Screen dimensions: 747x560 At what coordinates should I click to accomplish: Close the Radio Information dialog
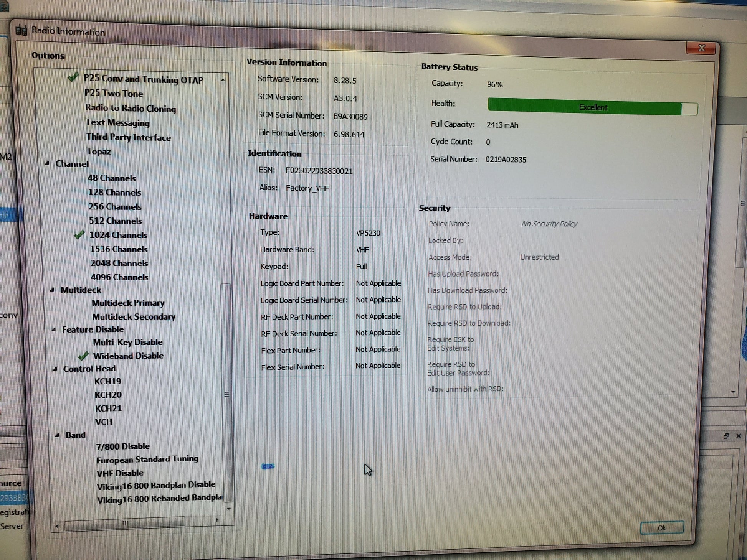(x=701, y=48)
